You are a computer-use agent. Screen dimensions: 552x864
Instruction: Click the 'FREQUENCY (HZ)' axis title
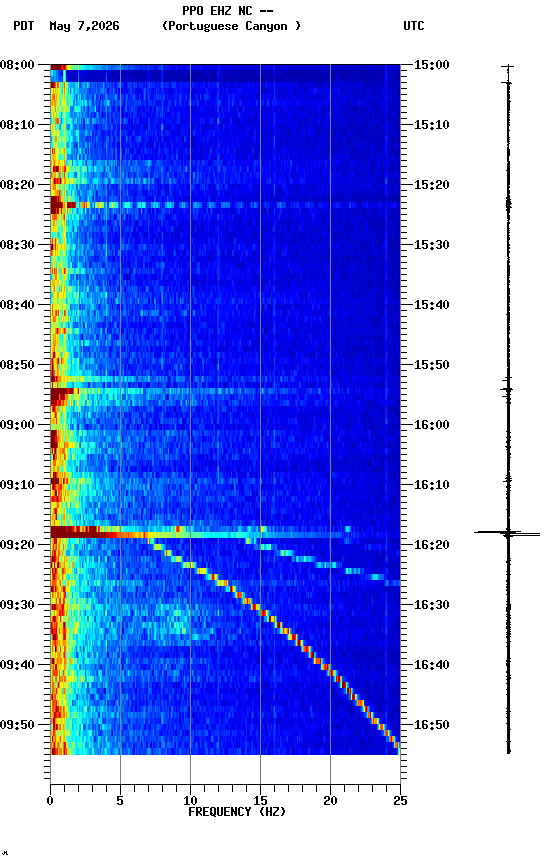237,812
